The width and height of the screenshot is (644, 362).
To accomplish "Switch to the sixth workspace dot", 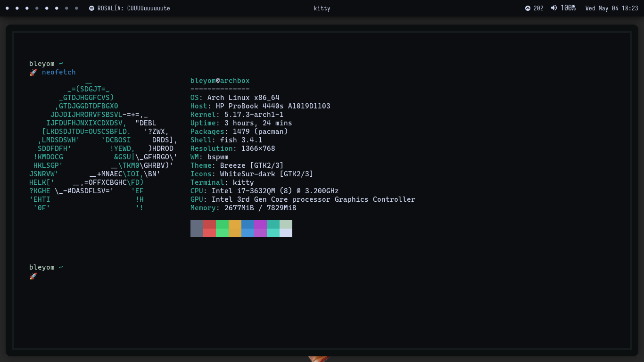I will pos(57,8).
